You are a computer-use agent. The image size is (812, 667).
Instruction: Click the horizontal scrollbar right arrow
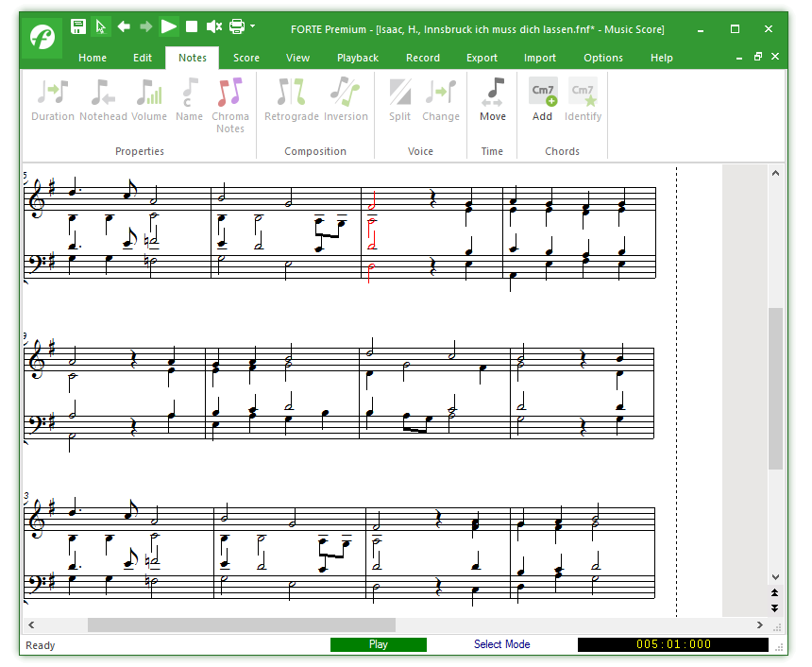[x=760, y=625]
